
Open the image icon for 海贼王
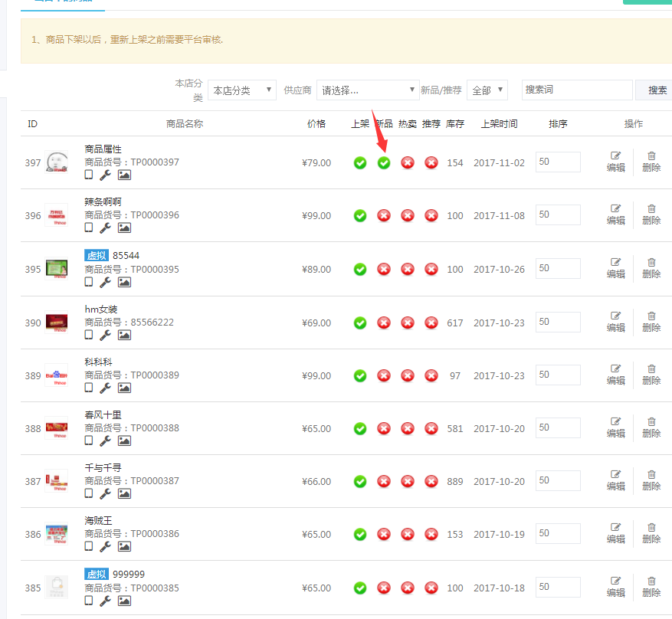tap(124, 546)
